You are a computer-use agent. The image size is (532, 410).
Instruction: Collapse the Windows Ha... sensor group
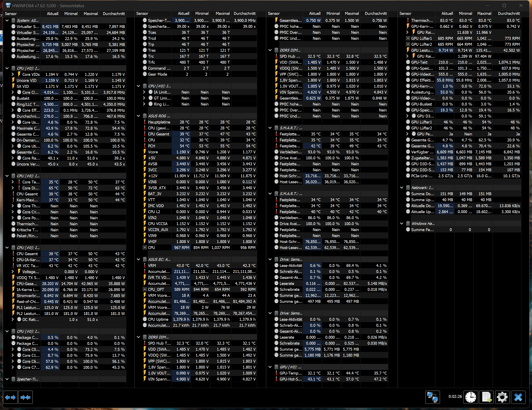tap(402, 223)
